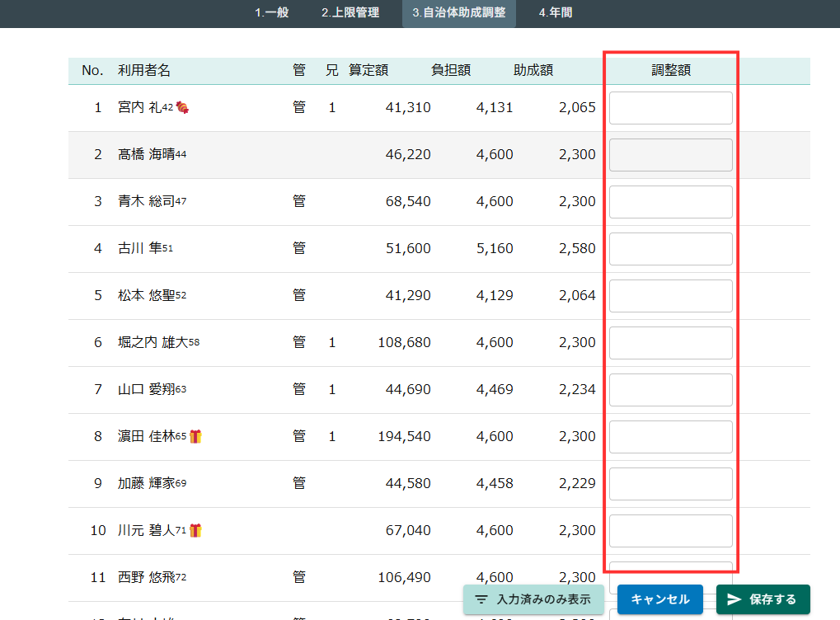Click the gift icon next to 川元 碧人
This screenshot has width=840, height=620.
point(195,530)
